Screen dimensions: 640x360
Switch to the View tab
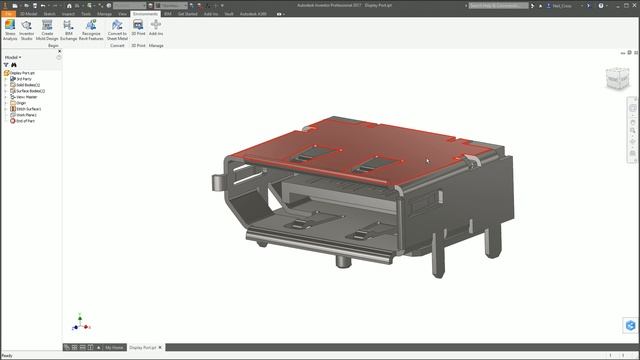pos(122,14)
